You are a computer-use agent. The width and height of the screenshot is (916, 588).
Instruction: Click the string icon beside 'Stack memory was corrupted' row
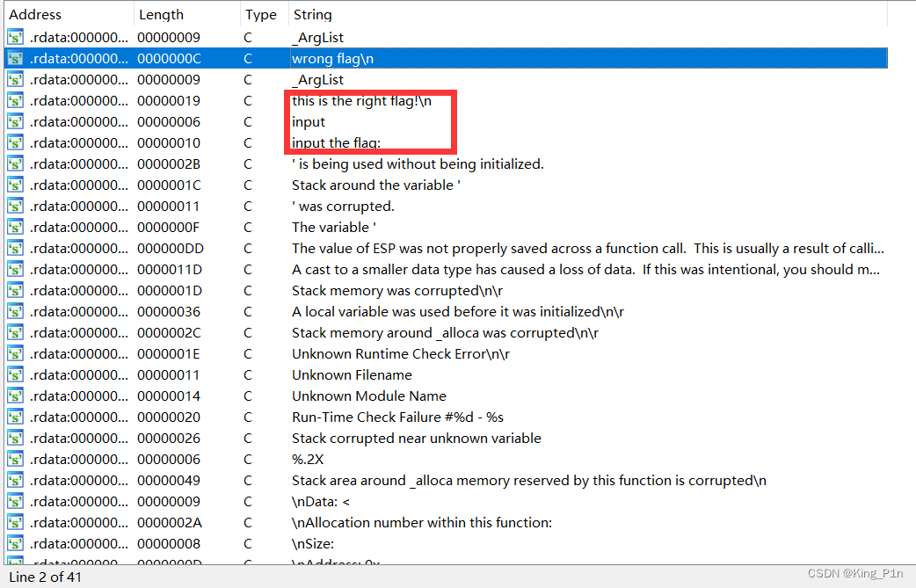point(15,291)
